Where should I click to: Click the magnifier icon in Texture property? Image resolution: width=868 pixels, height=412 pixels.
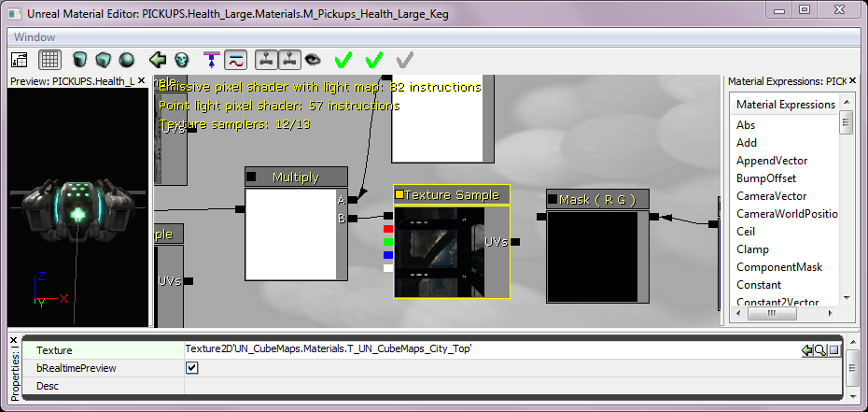tap(820, 350)
